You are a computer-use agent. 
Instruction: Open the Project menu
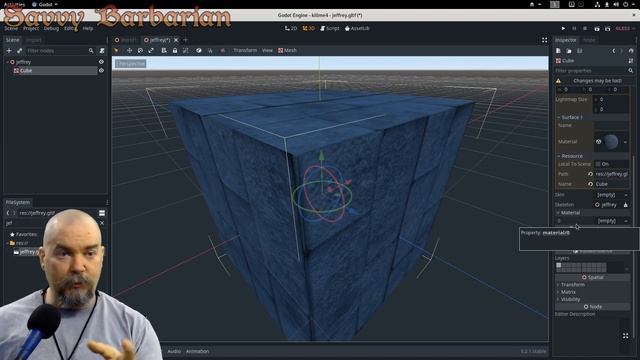click(x=31, y=29)
